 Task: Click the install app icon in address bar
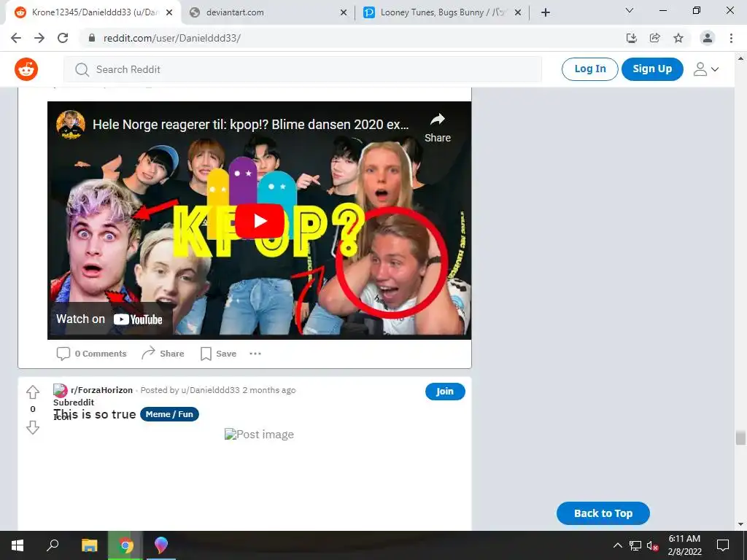pyautogui.click(x=631, y=38)
